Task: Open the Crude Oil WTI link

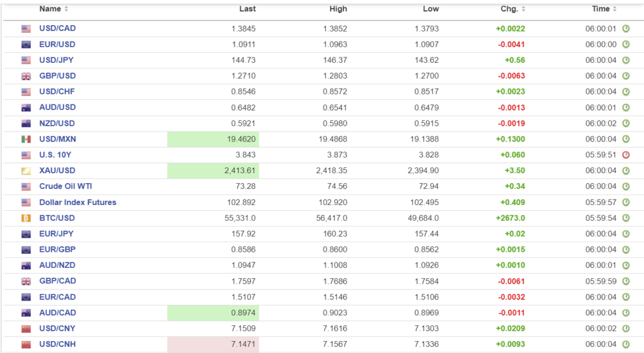Action: (65, 186)
